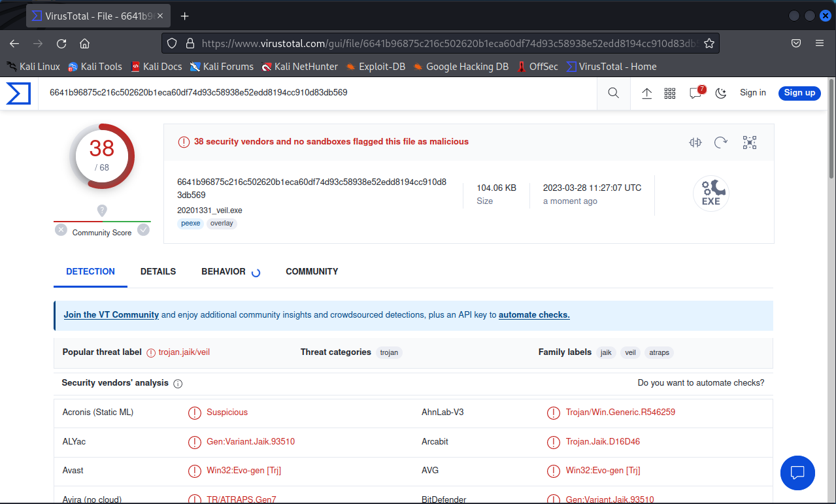
Task: Go to the browser home page
Action: 84,43
